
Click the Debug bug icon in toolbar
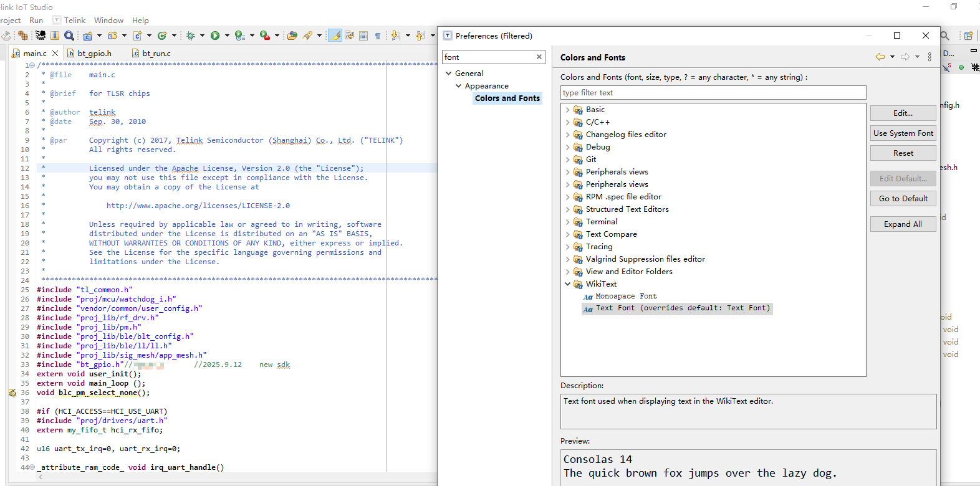pos(191,36)
